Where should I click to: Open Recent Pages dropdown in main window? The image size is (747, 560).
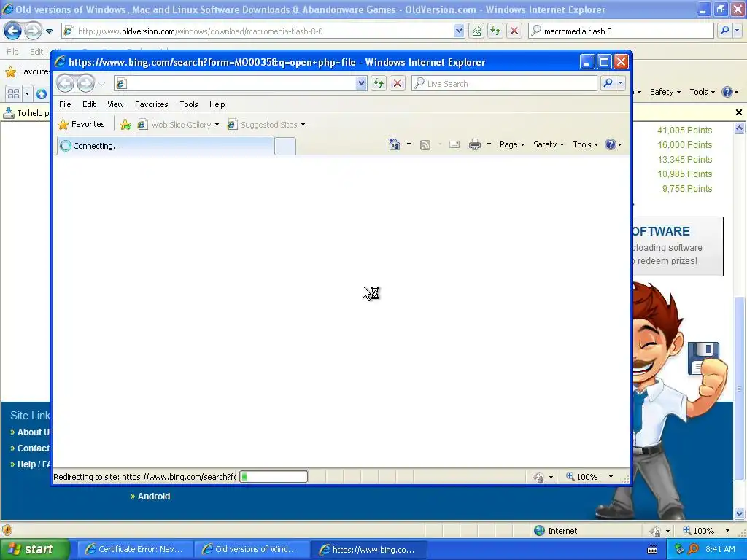(x=49, y=31)
